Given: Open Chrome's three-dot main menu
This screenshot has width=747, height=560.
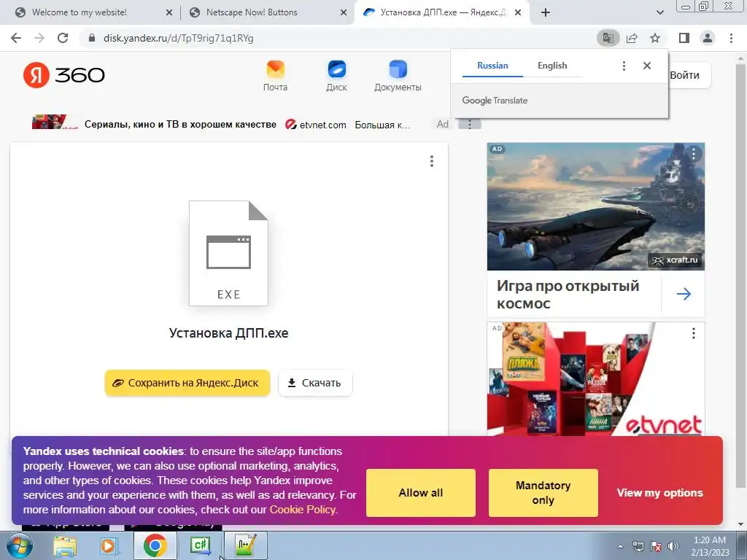Looking at the screenshot, I should [731, 38].
